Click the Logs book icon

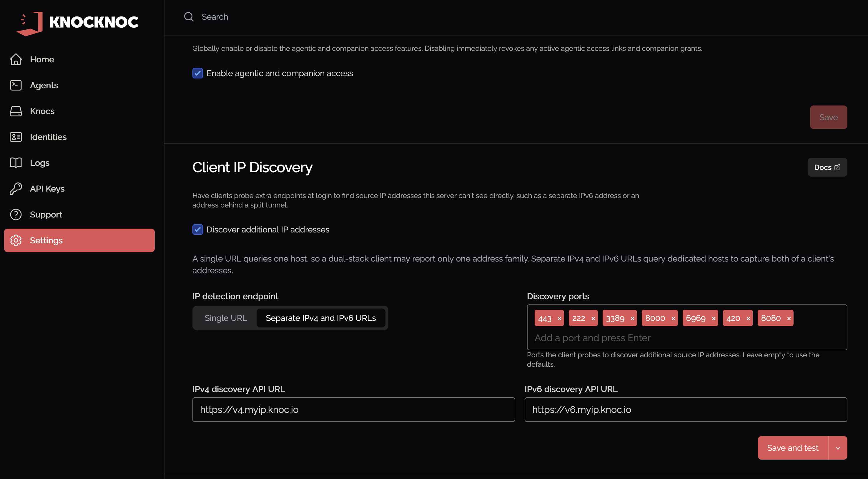(x=16, y=163)
